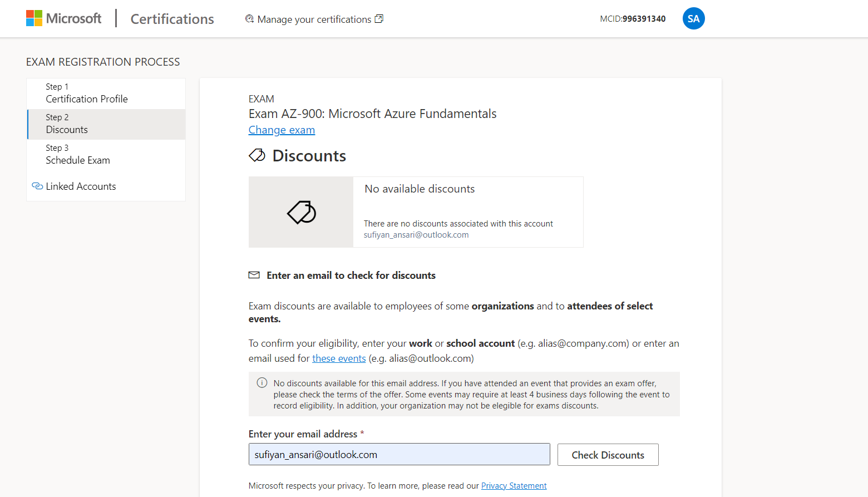868x497 pixels.
Task: Click the tag icon inside No available discounts box
Action: point(300,212)
